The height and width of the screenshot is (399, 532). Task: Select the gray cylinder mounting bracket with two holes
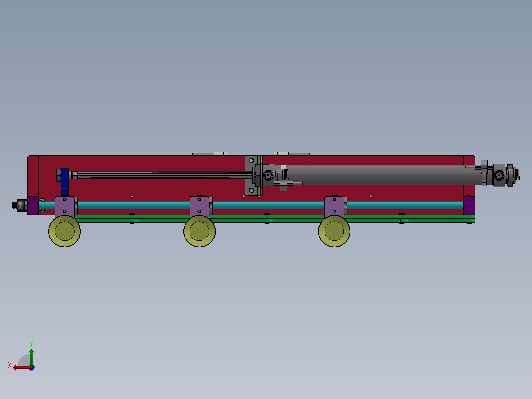click(x=251, y=175)
